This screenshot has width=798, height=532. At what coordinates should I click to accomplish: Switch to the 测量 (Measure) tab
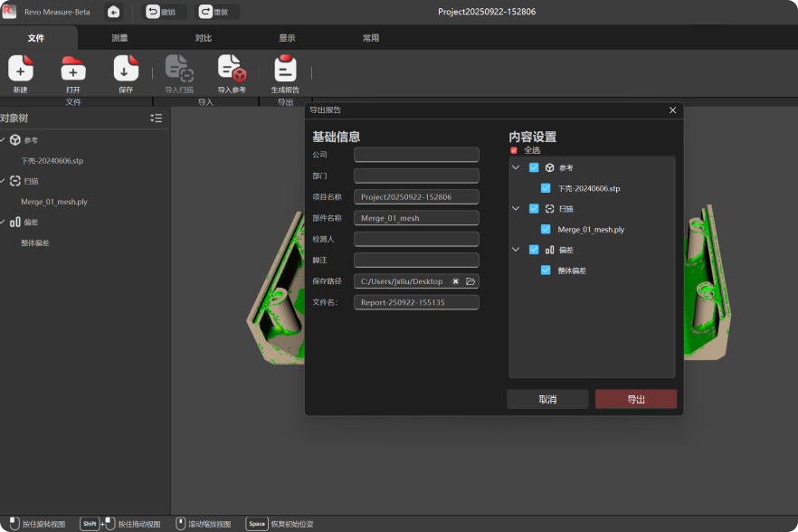pyautogui.click(x=119, y=38)
